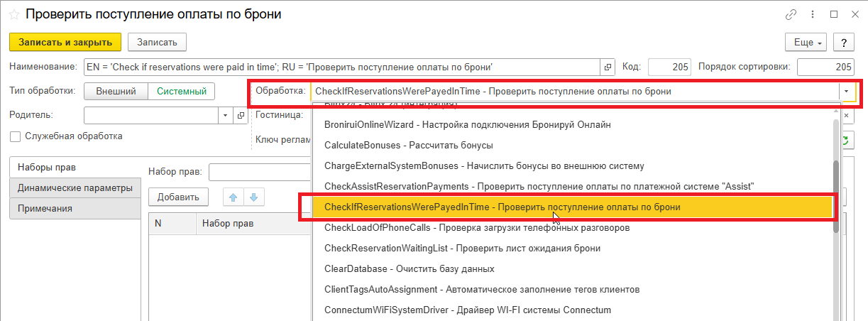Screen dimensions: 868x321
Task: Select ClientTagsAutoAssignment list entry
Action: [x=572, y=289]
